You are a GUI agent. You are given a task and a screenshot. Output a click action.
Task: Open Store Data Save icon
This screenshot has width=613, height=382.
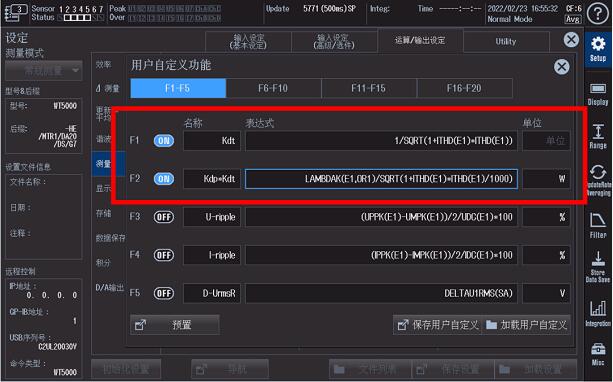[x=598, y=267]
